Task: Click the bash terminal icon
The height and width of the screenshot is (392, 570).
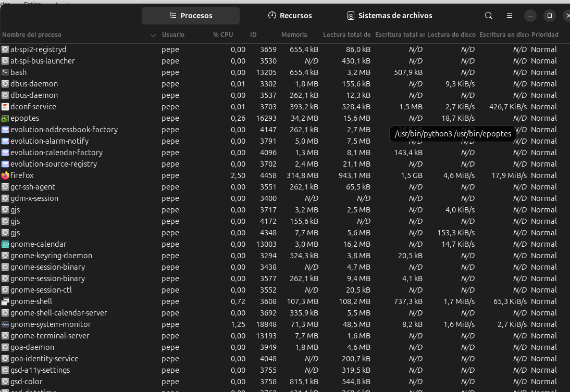Action: coord(5,72)
